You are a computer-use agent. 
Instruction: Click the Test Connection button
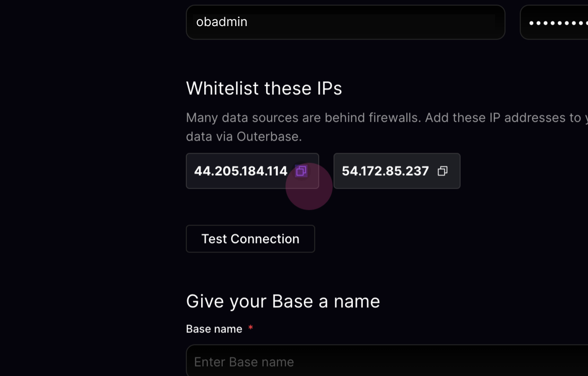250,239
